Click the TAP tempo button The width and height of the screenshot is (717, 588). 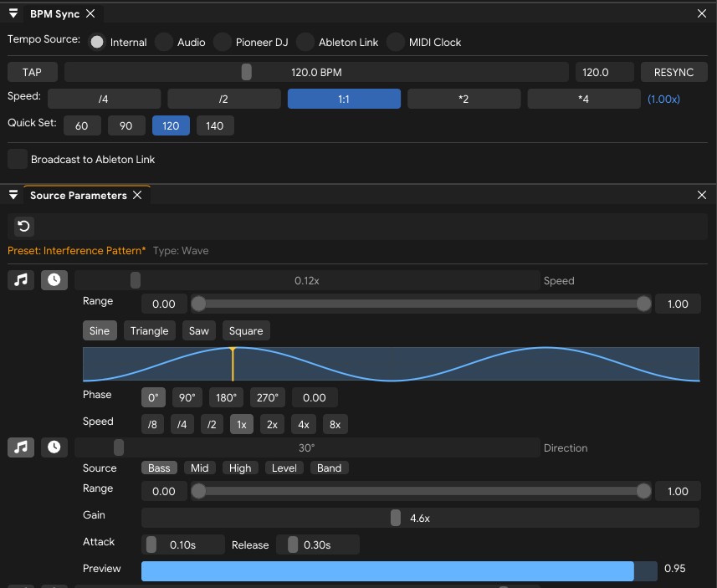pos(33,72)
